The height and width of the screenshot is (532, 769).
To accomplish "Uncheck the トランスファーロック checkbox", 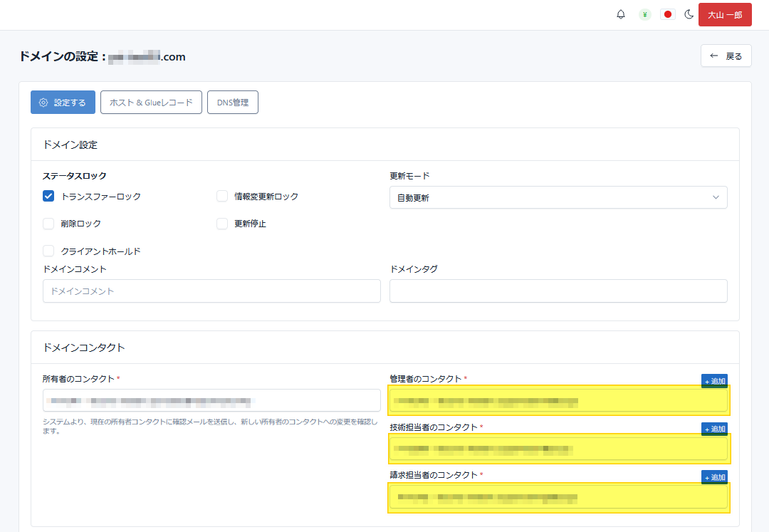I will coord(48,197).
